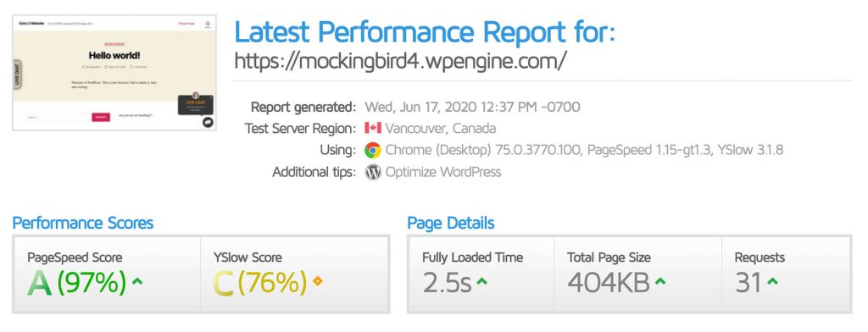
Task: Click the green arrow beside PageSpeed score
Action: click(137, 281)
